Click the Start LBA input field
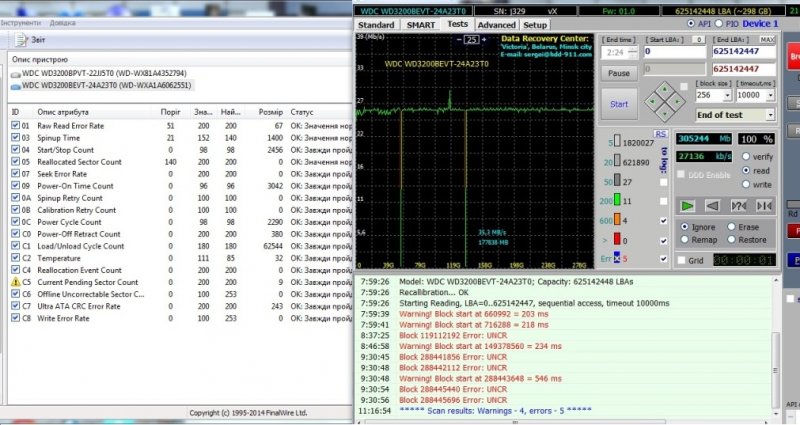 coord(674,51)
